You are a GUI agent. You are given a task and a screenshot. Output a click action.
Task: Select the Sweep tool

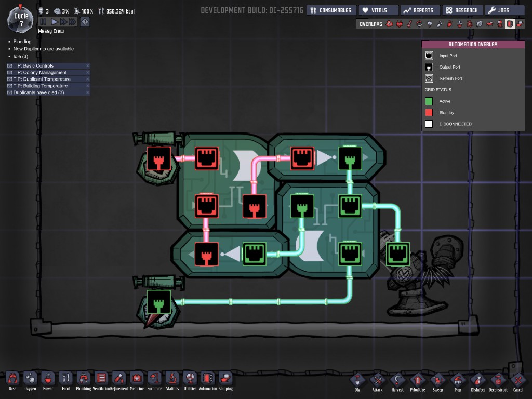click(x=437, y=381)
